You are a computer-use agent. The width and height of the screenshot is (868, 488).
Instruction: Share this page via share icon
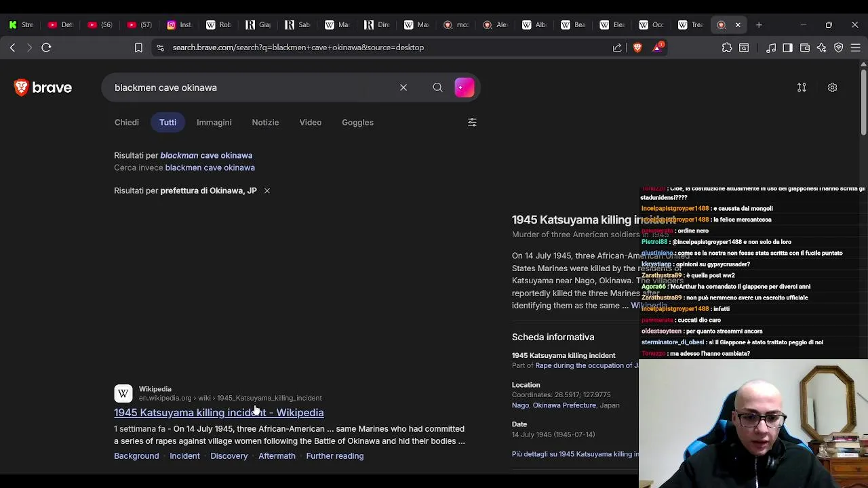pyautogui.click(x=617, y=47)
